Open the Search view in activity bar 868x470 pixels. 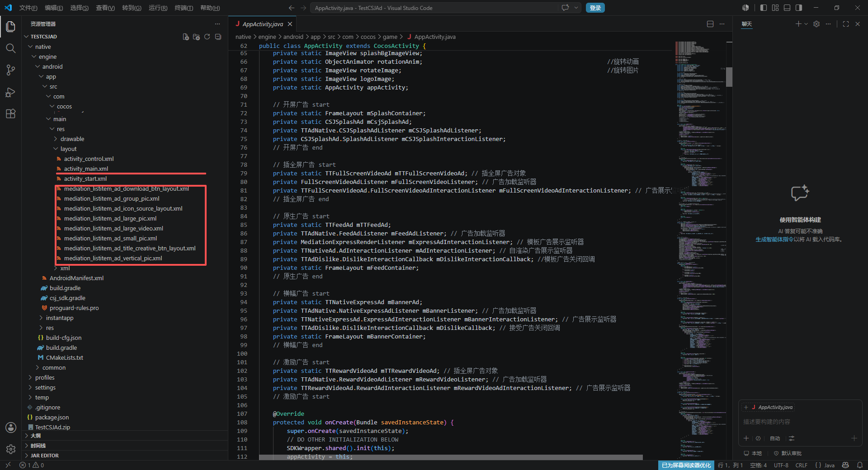click(11, 48)
